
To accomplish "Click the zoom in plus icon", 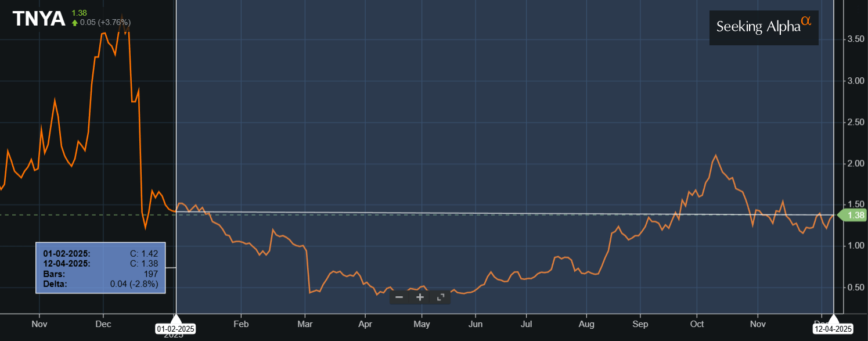I will click(x=420, y=297).
